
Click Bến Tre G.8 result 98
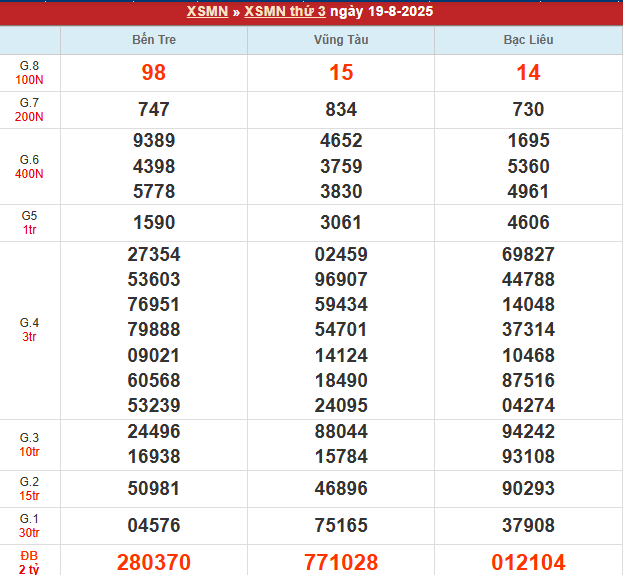(154, 72)
